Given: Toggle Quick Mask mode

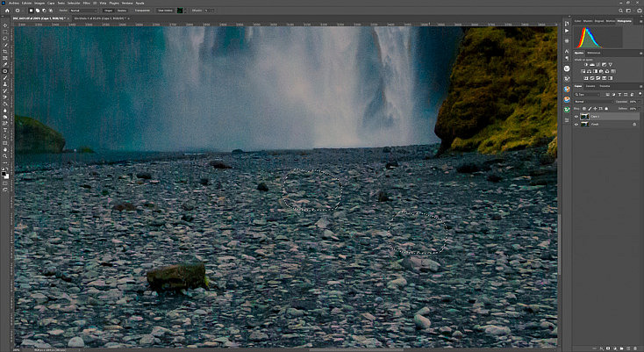Looking at the screenshot, I should tap(5, 183).
